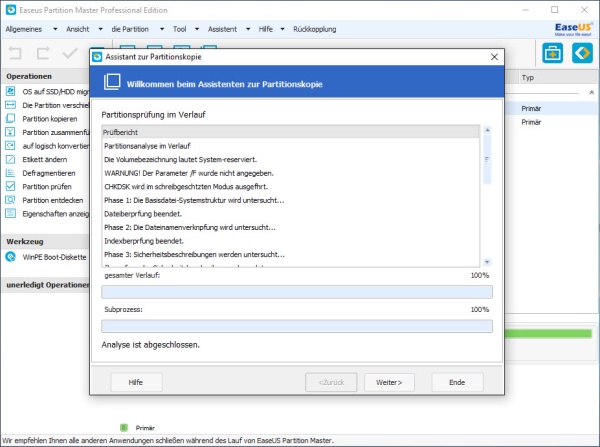
Task: Click the Partition kopieren icon
Action: (x=10, y=118)
